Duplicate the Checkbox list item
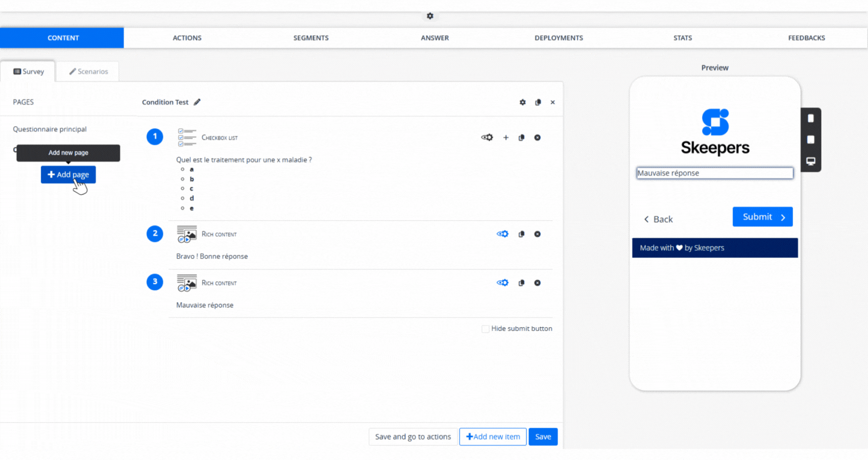The image size is (868, 460). coord(521,137)
